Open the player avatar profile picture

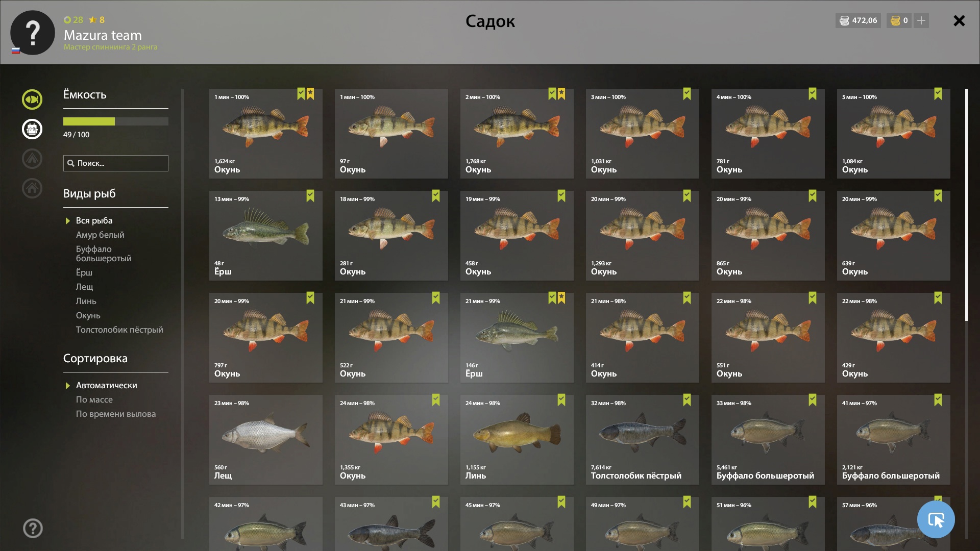click(x=33, y=33)
